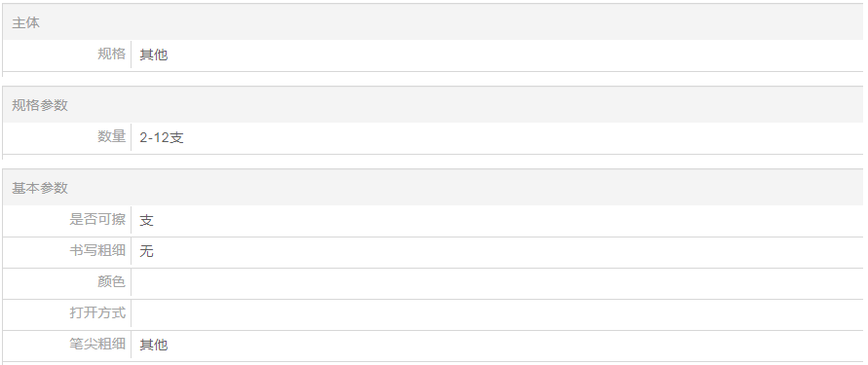Select the 书写粗细 label
The height and width of the screenshot is (365, 868).
point(97,250)
